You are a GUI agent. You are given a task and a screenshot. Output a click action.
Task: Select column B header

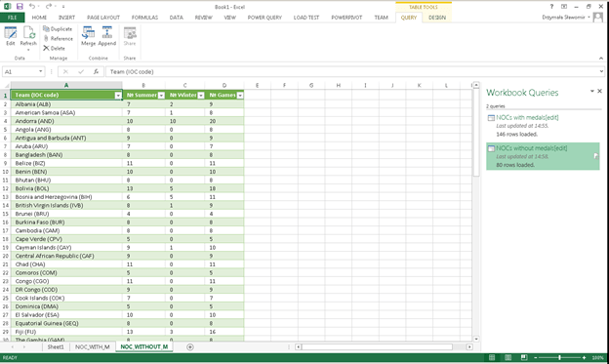coord(143,85)
